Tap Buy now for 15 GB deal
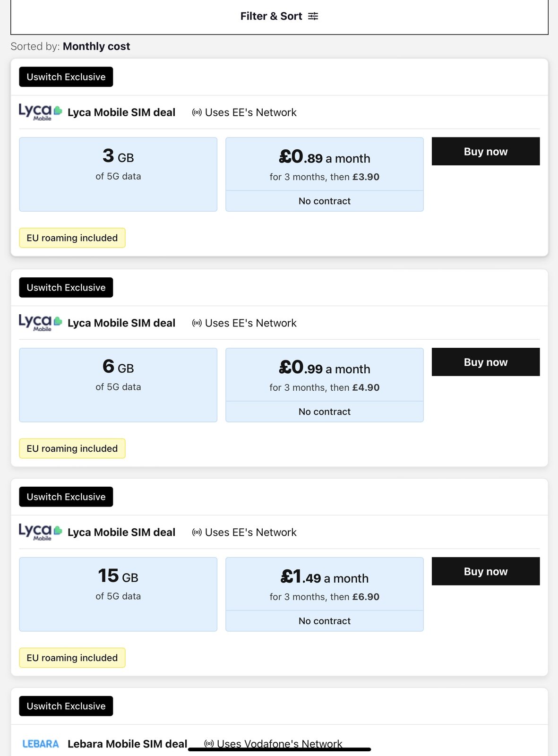 point(485,571)
